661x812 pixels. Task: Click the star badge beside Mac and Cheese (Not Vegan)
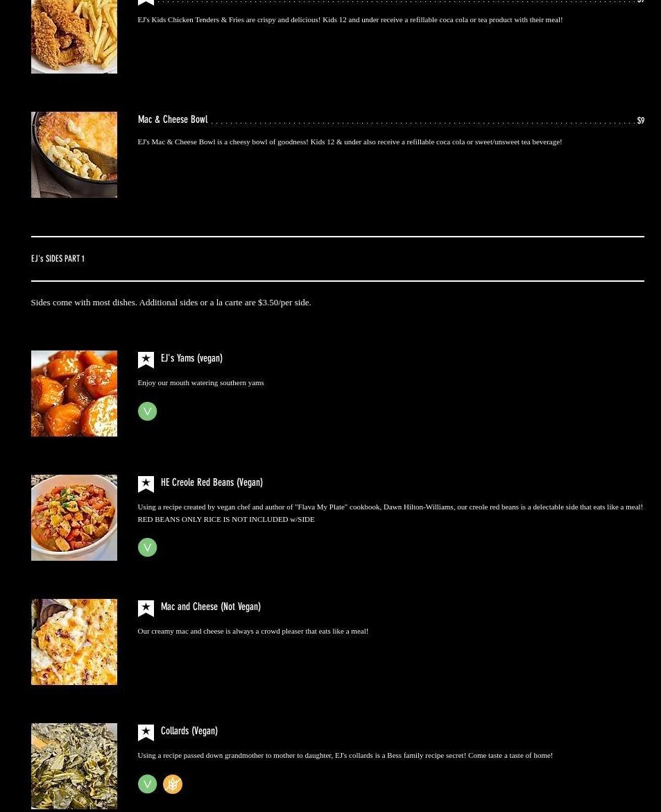coord(146,609)
